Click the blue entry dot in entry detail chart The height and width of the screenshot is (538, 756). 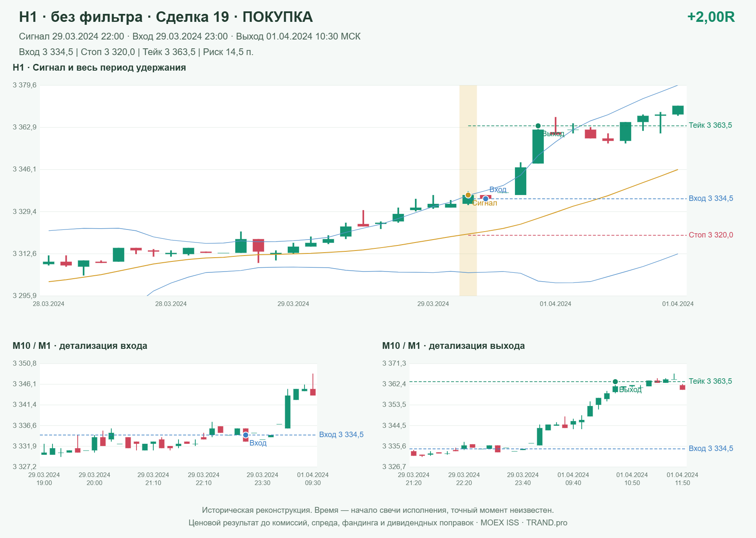pyautogui.click(x=246, y=435)
